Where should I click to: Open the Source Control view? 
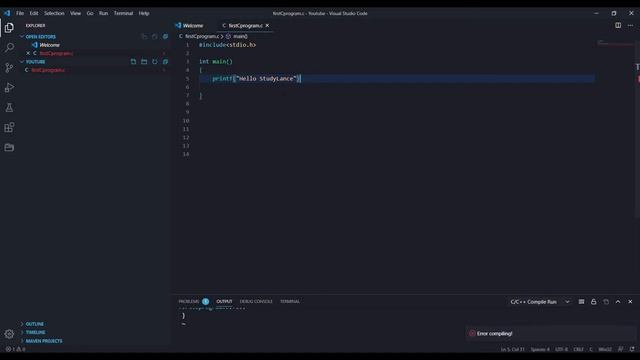point(9,68)
